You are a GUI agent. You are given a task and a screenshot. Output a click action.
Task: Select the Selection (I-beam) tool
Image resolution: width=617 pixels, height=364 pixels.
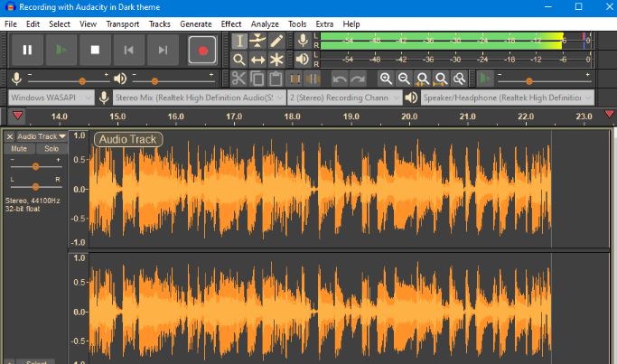click(239, 41)
